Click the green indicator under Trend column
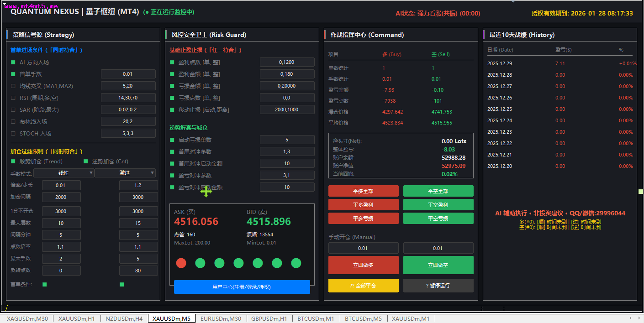This screenshot has height=323, width=644. tap(45, 284)
